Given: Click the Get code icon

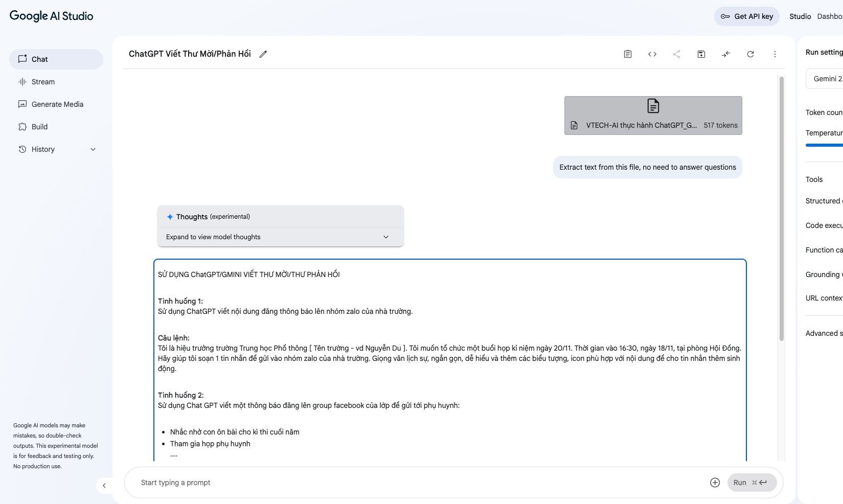Looking at the screenshot, I should pyautogui.click(x=652, y=54).
